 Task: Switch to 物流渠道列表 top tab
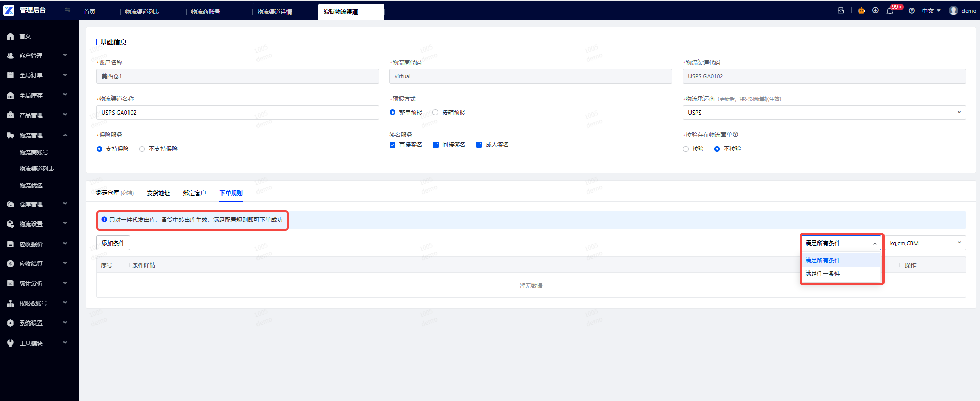pos(142,12)
